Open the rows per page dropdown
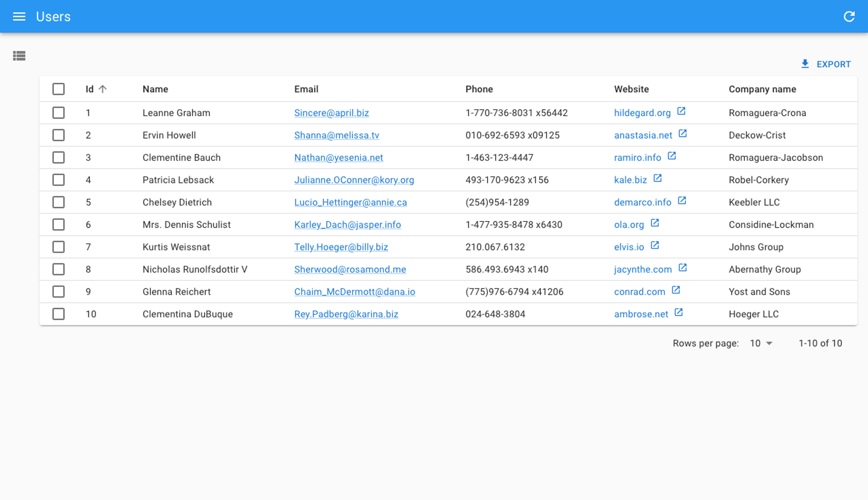 [x=760, y=343]
